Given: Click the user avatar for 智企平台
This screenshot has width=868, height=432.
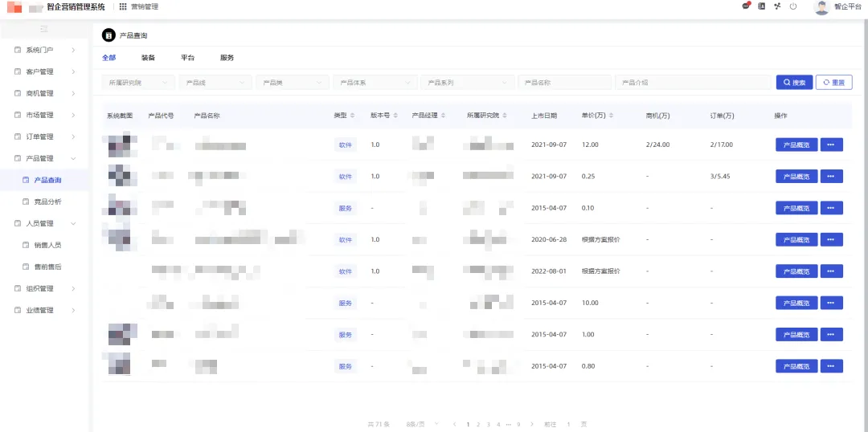Looking at the screenshot, I should pyautogui.click(x=821, y=7).
